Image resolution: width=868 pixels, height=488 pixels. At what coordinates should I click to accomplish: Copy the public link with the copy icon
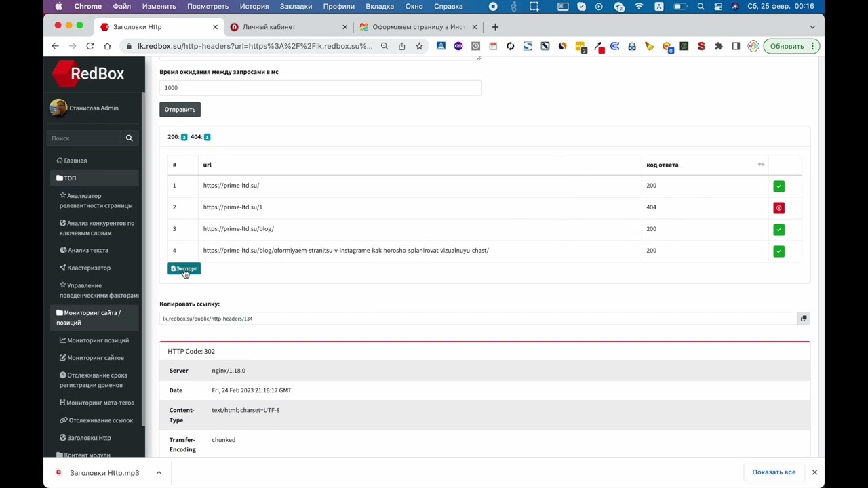pos(804,319)
